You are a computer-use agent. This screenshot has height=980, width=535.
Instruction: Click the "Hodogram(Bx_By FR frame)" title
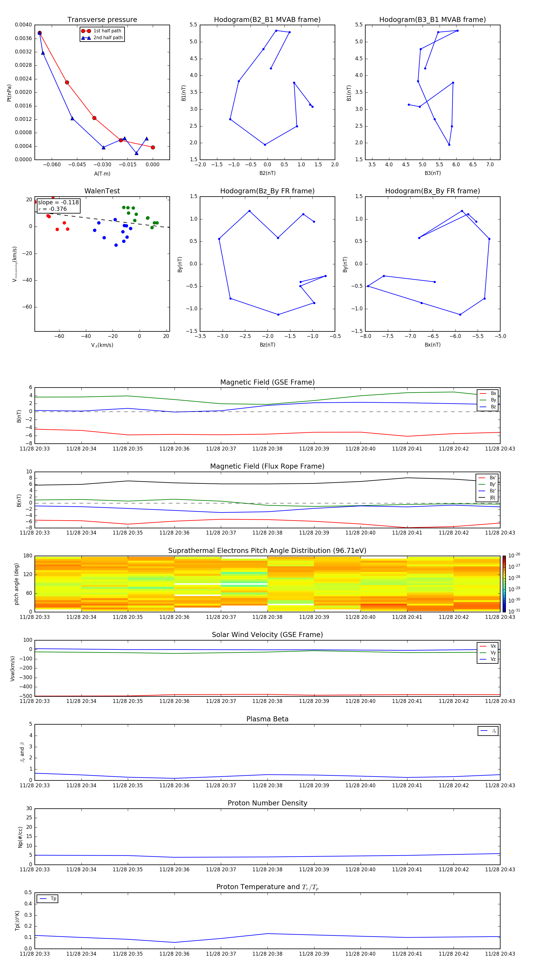(x=432, y=191)
